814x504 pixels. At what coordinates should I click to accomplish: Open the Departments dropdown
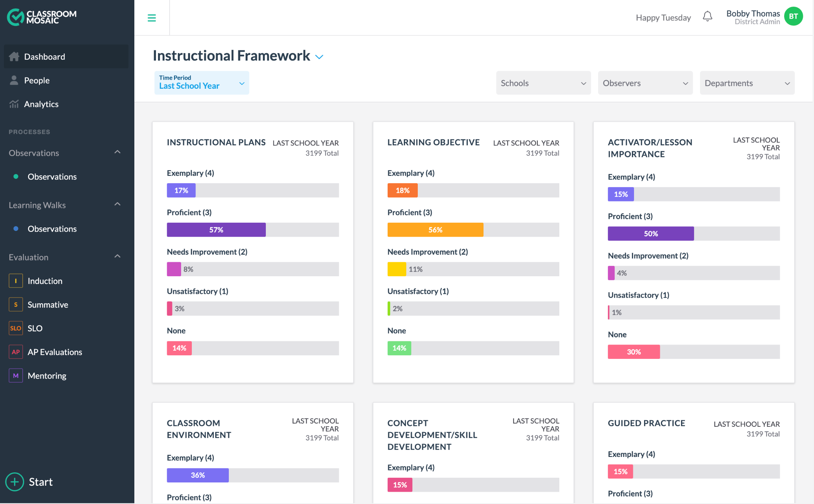pyautogui.click(x=747, y=83)
